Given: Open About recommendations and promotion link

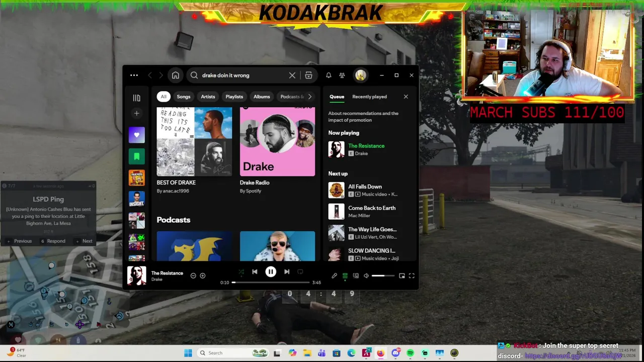Looking at the screenshot, I should click(x=363, y=117).
